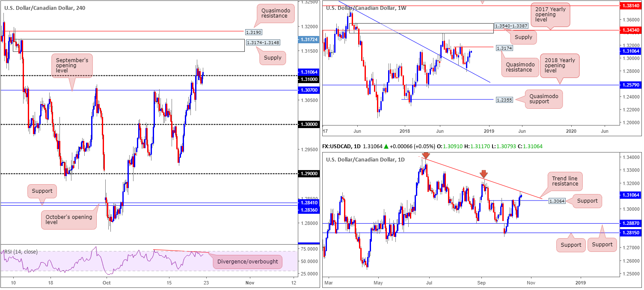Click the 25.0000 RSI axis value
Screen dimensions: 644x290
309,273
